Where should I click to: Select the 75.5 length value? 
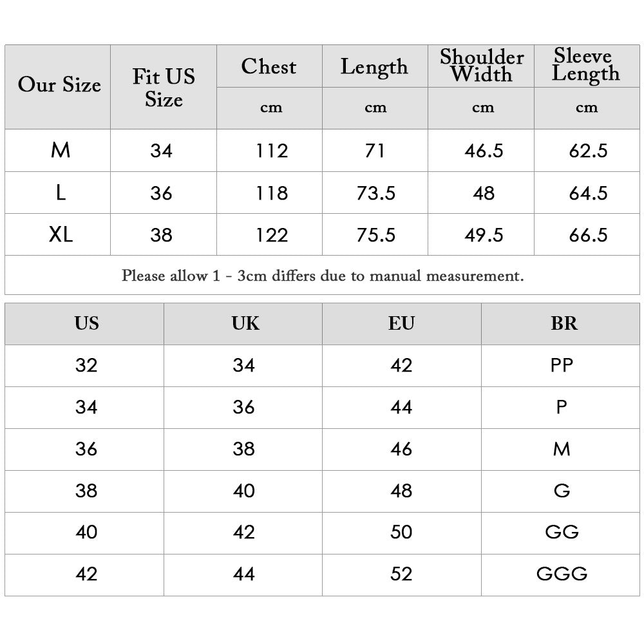376,235
